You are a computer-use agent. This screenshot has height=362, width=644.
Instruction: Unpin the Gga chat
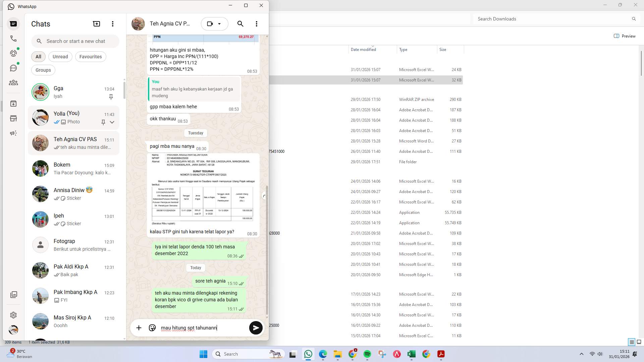[x=111, y=97]
